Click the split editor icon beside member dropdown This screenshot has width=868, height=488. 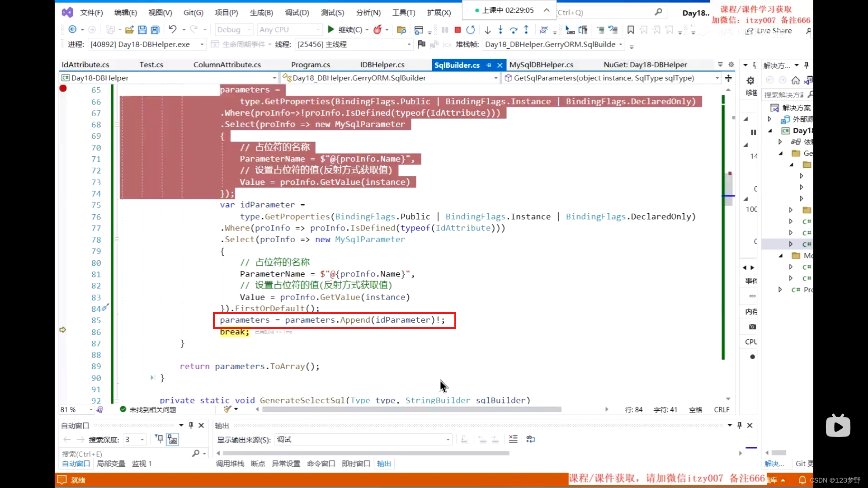tap(728, 78)
